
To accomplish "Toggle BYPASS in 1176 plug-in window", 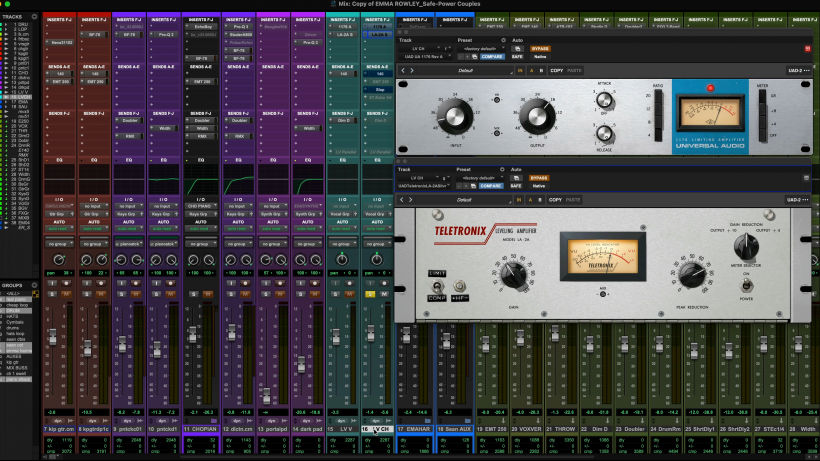I will [540, 49].
